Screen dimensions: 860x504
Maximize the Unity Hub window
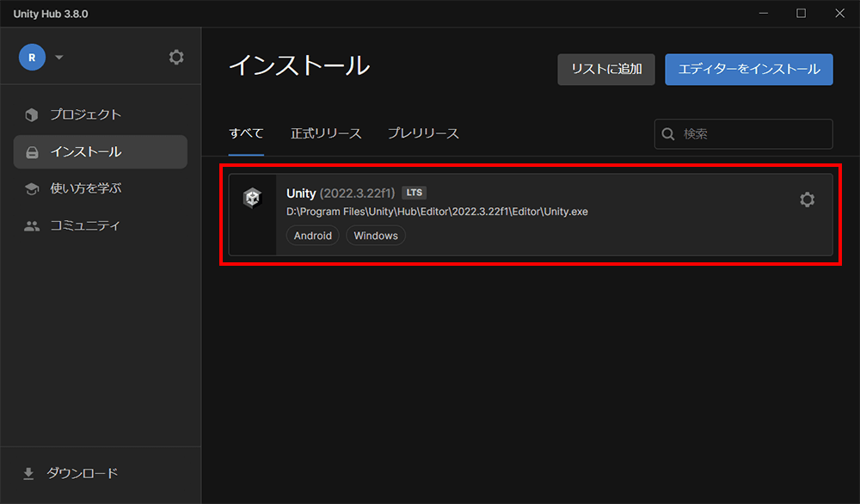click(x=802, y=13)
